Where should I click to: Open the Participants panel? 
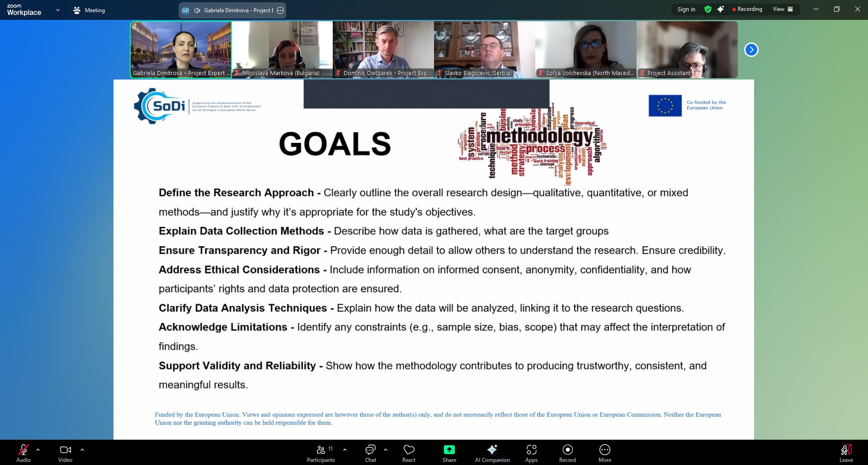coord(321,453)
